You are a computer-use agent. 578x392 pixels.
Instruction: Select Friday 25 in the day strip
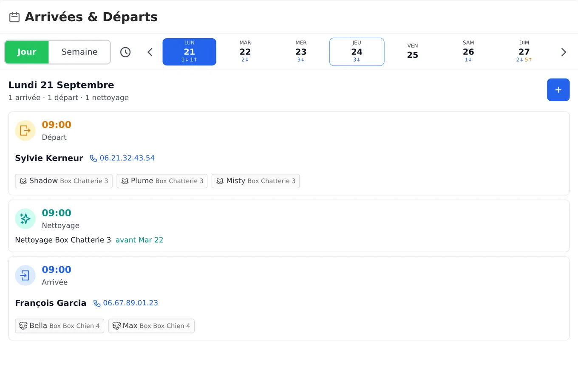[x=412, y=52]
